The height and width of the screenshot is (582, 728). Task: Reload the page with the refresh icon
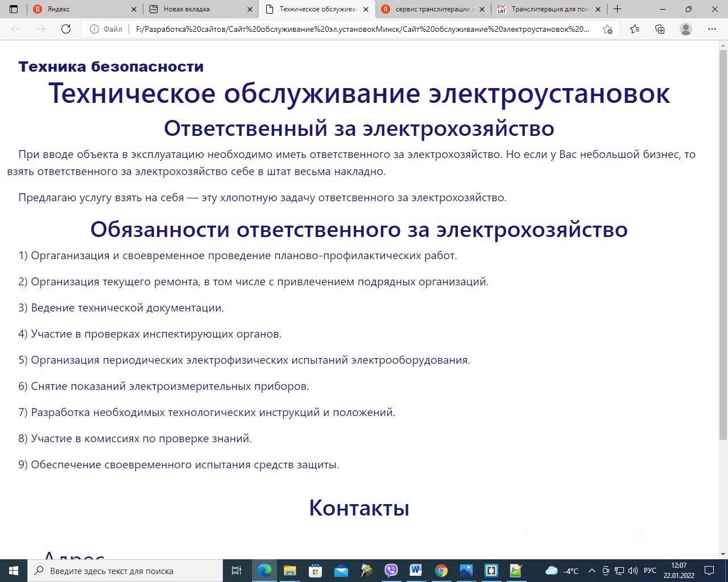(66, 29)
